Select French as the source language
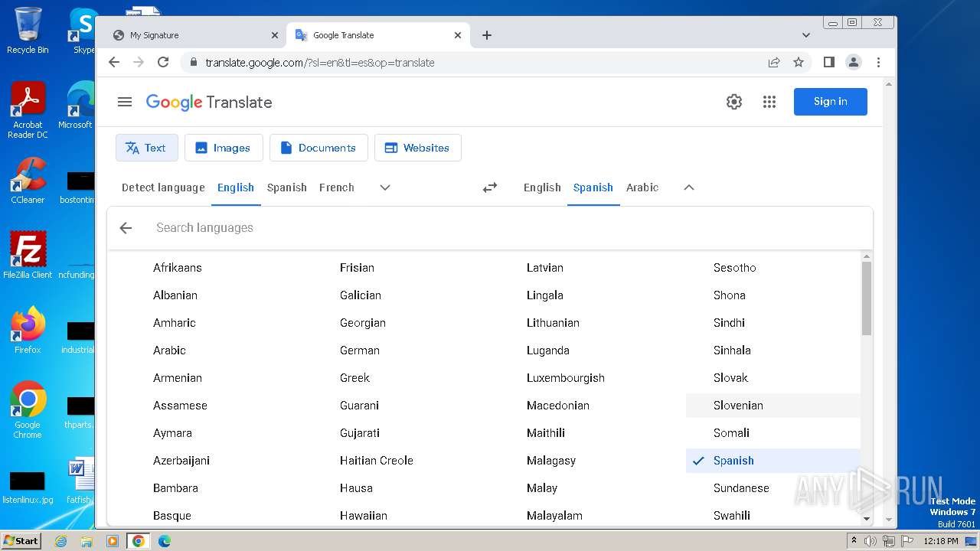 (x=337, y=187)
